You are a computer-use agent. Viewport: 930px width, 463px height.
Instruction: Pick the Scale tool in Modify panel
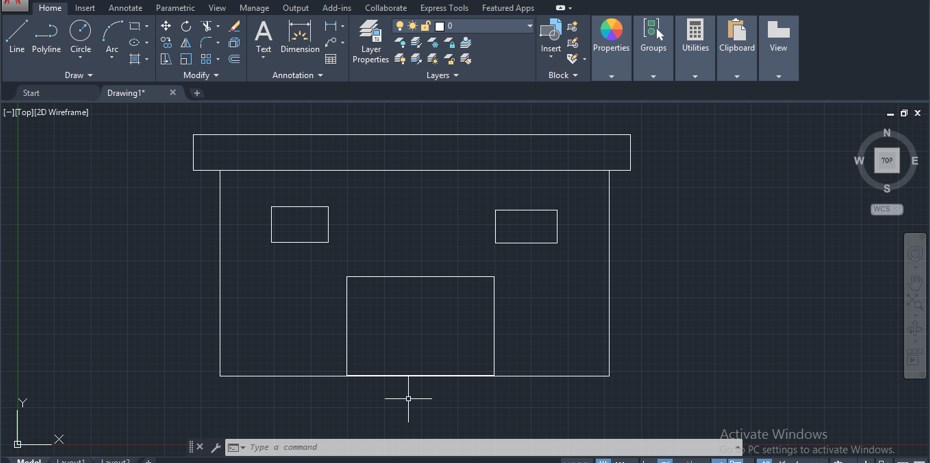[186, 59]
